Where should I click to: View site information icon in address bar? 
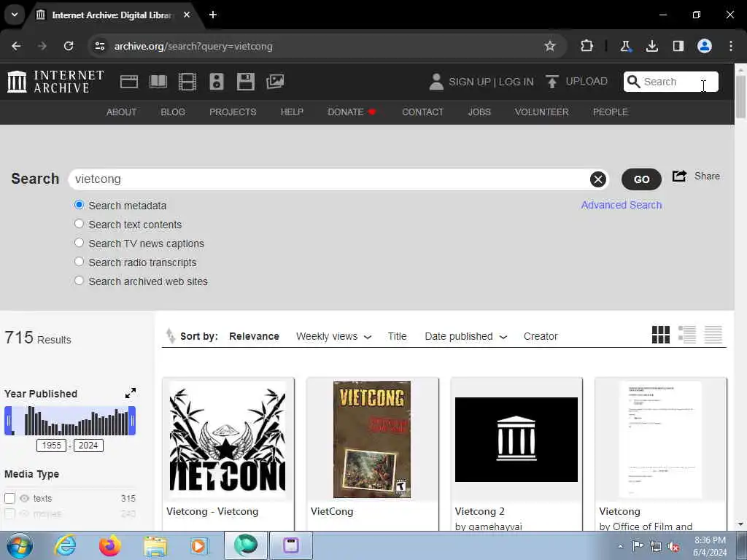point(99,46)
